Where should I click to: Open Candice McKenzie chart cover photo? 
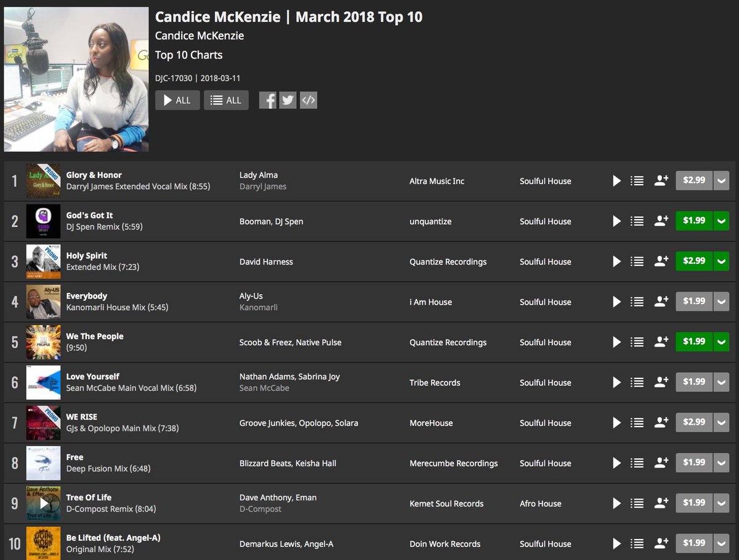tap(76, 79)
